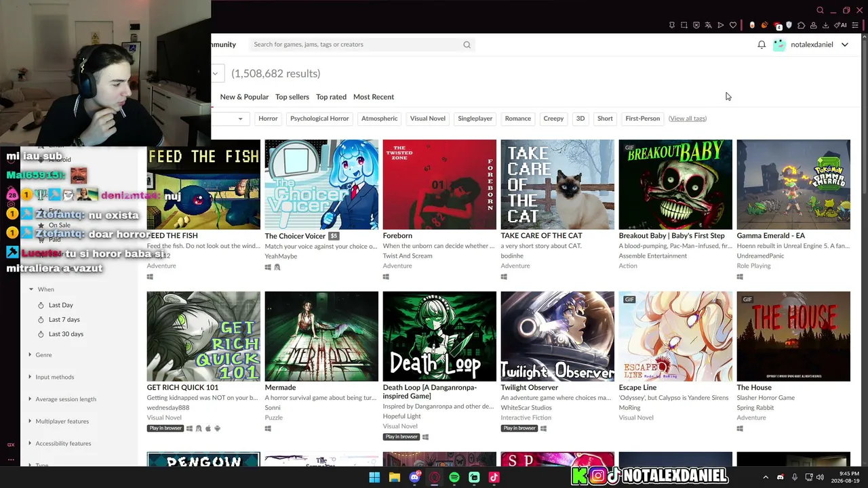This screenshot has width=868, height=488.
Task: Open the TAKE CARE OF THE CAT thumbnail
Action: click(557, 184)
